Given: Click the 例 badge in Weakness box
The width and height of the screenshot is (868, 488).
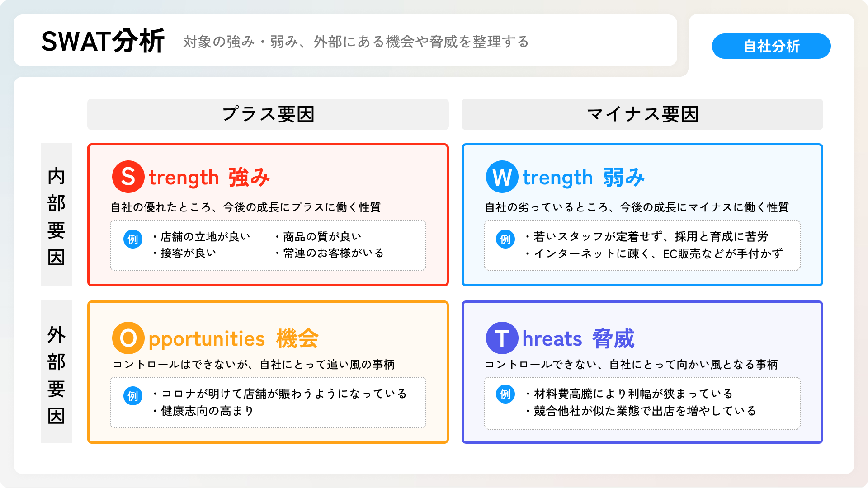Looking at the screenshot, I should point(505,239).
